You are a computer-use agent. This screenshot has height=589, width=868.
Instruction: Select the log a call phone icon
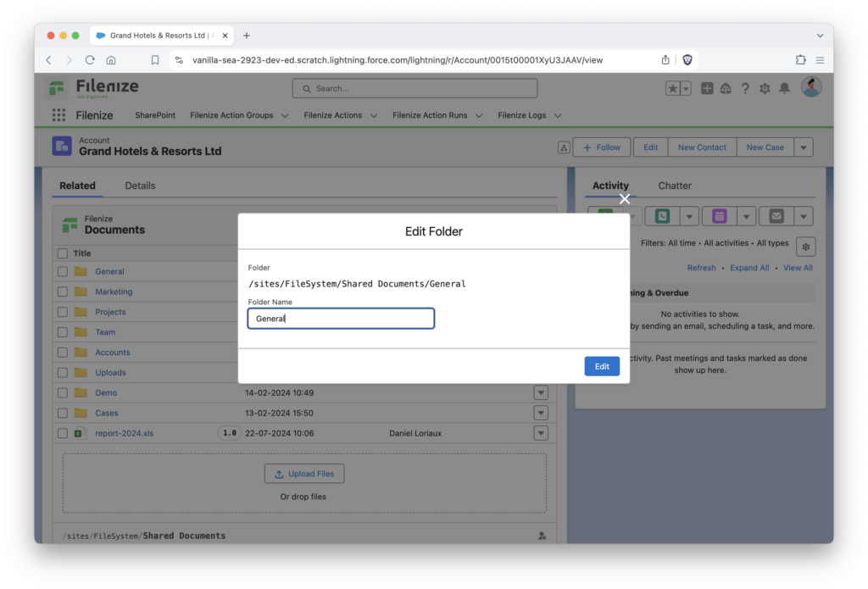click(664, 216)
